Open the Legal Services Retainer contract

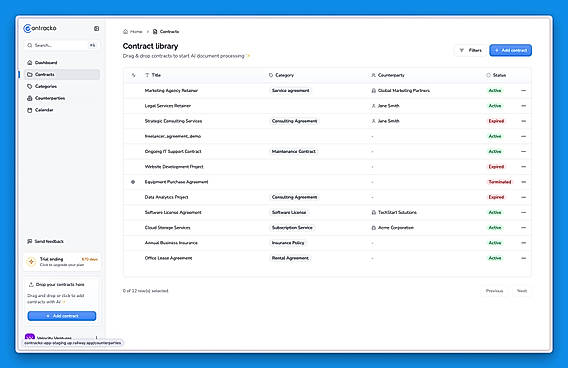[x=168, y=106]
